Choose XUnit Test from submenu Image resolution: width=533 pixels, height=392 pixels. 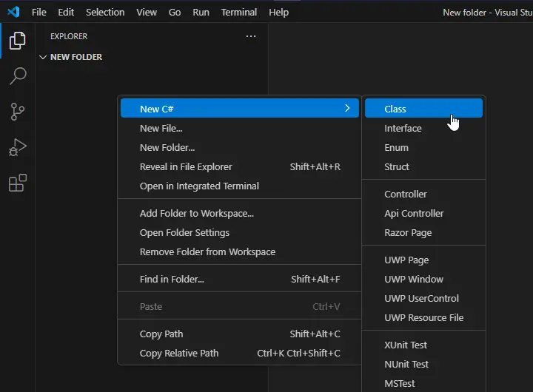pyautogui.click(x=406, y=345)
